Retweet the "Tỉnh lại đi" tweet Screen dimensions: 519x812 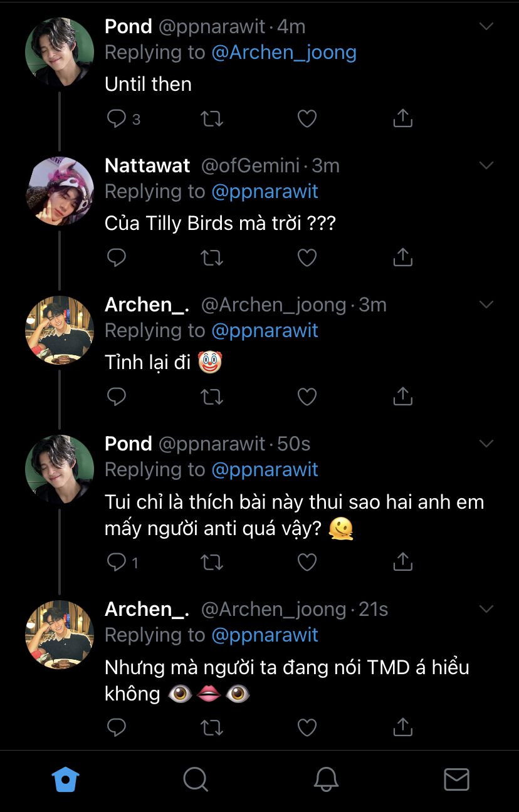(x=212, y=396)
